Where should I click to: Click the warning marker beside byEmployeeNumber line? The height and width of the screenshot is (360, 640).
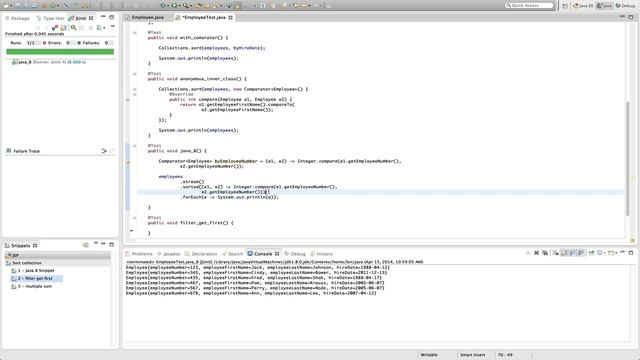pos(127,162)
